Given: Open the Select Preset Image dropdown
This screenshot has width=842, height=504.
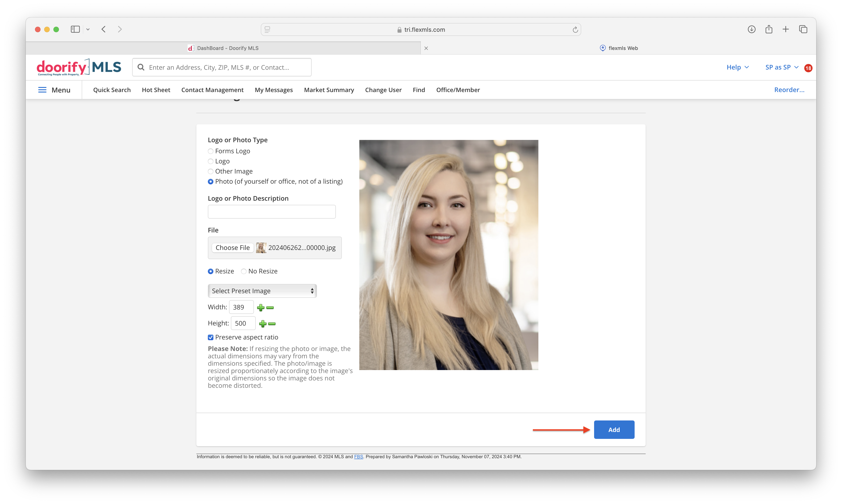Looking at the screenshot, I should pos(261,291).
